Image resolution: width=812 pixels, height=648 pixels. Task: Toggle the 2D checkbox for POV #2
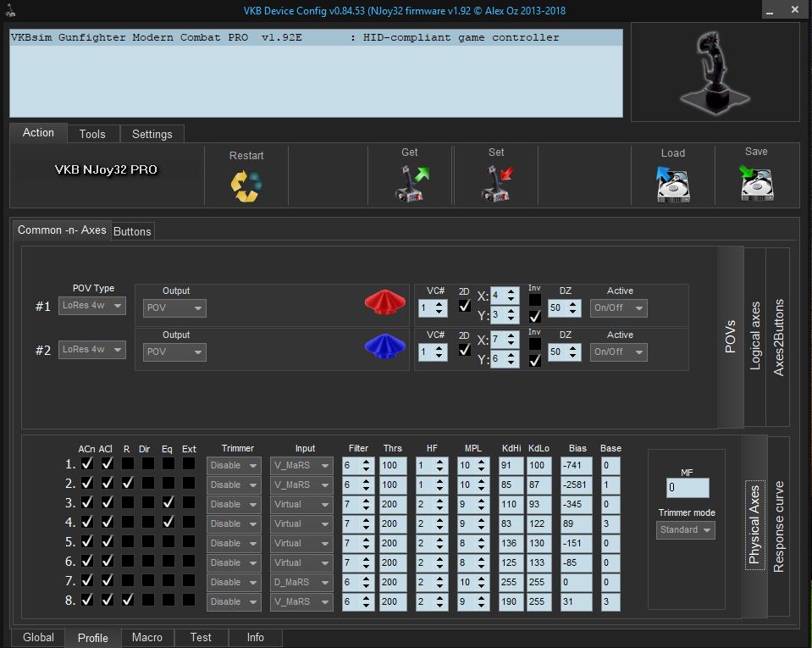click(x=465, y=350)
